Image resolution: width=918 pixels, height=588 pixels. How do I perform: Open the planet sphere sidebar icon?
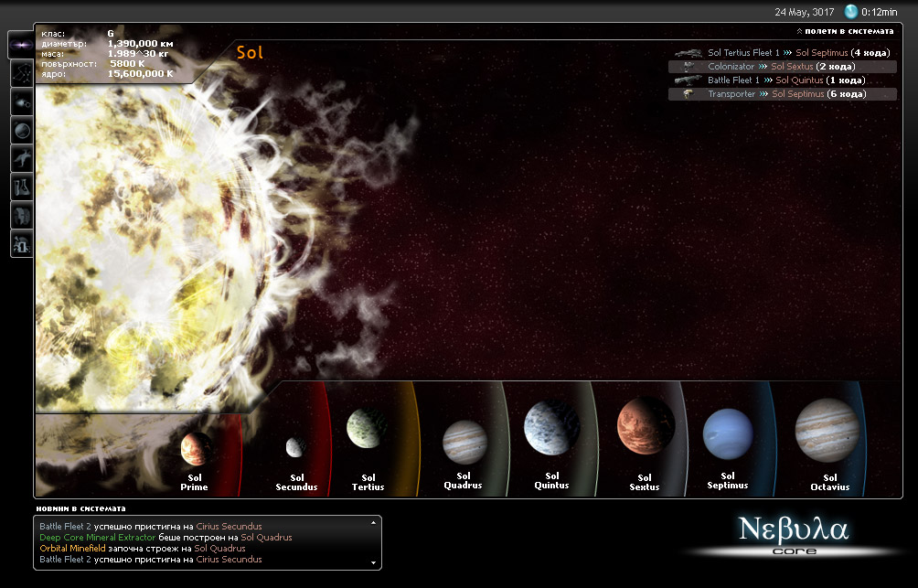point(21,130)
